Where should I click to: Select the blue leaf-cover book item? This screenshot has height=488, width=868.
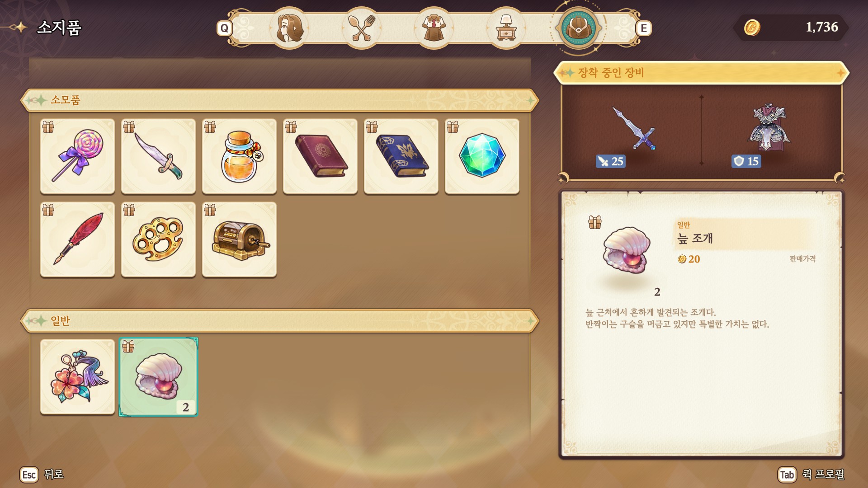[401, 156]
